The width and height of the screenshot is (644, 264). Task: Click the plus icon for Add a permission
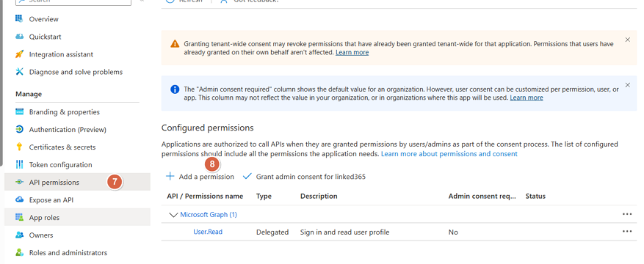click(x=170, y=177)
